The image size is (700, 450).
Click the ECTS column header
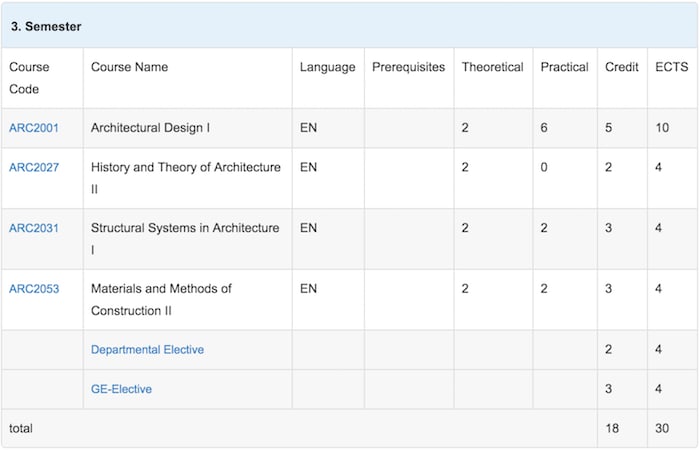[671, 67]
